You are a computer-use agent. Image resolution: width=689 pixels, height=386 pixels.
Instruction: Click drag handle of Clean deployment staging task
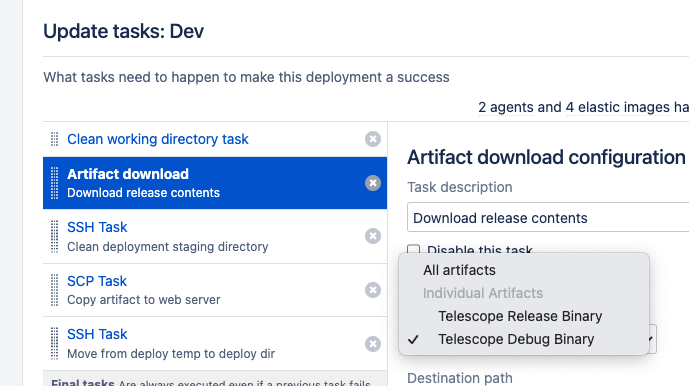tap(54, 237)
